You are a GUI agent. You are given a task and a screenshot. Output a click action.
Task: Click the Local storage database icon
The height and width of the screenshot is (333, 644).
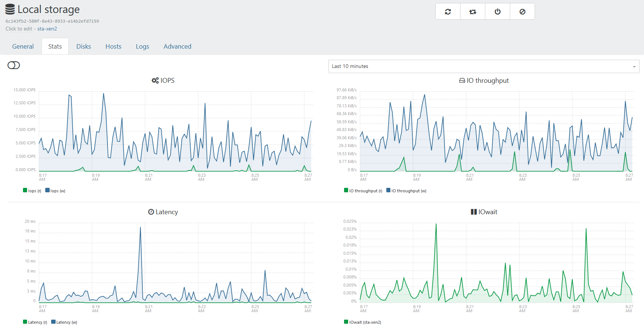pos(10,9)
